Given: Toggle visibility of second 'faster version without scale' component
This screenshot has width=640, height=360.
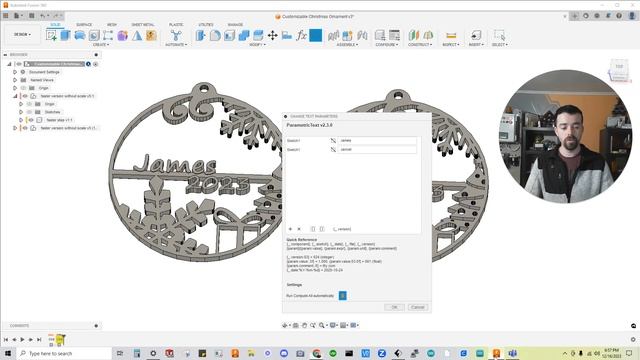Looking at the screenshot, I should (25, 128).
